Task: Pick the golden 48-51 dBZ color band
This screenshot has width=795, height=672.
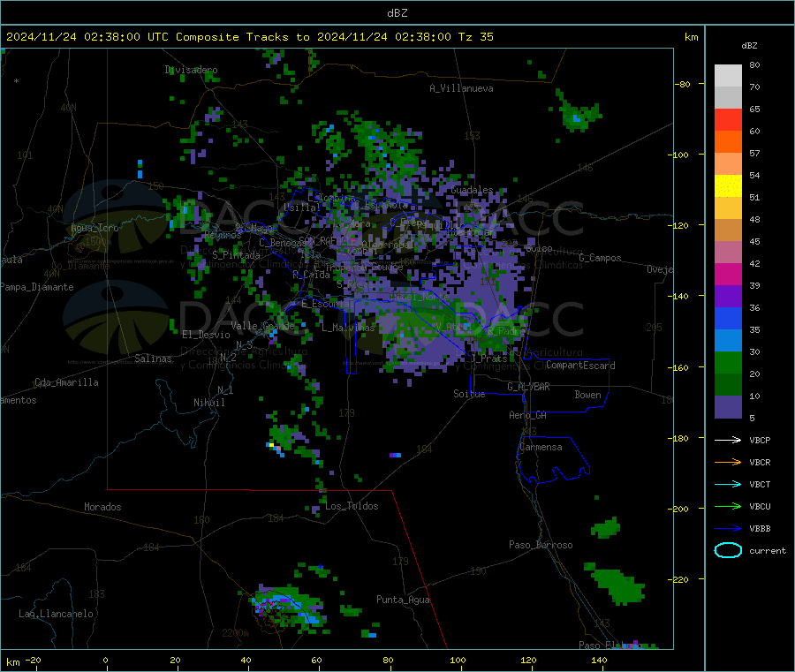Action: click(728, 208)
